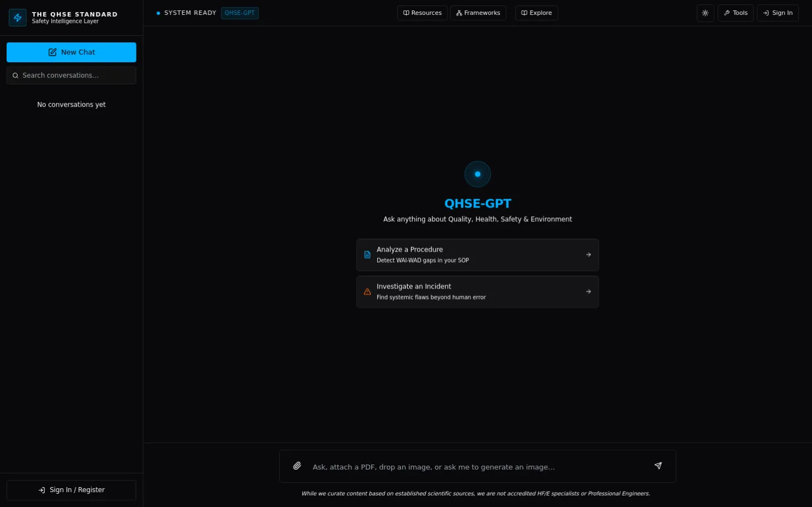Click the message prompt input box
This screenshot has height=507, width=812.
click(x=478, y=467)
